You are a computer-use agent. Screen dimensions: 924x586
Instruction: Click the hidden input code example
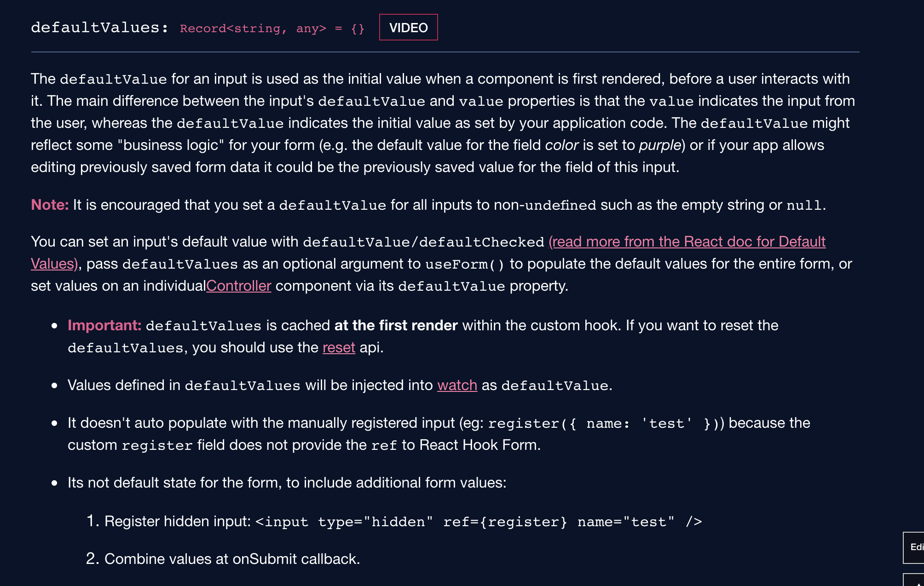479,521
